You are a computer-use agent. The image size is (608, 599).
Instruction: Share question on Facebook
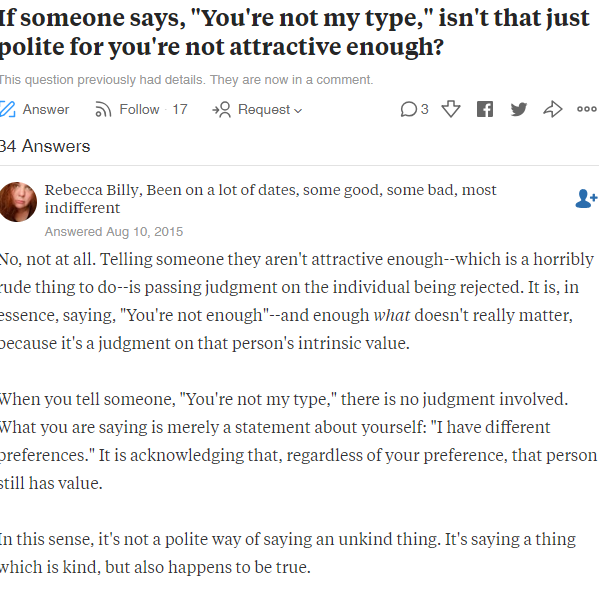(x=485, y=110)
